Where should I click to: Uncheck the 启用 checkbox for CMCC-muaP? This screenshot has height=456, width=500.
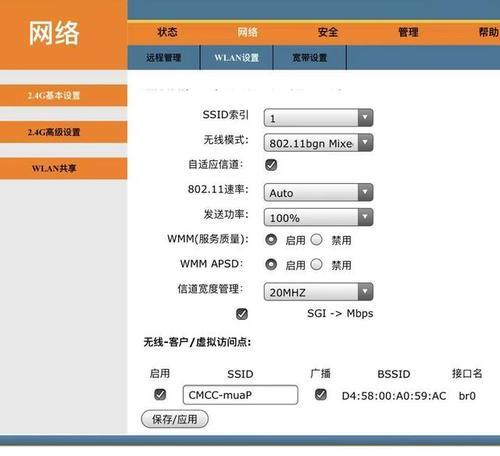coord(160,394)
